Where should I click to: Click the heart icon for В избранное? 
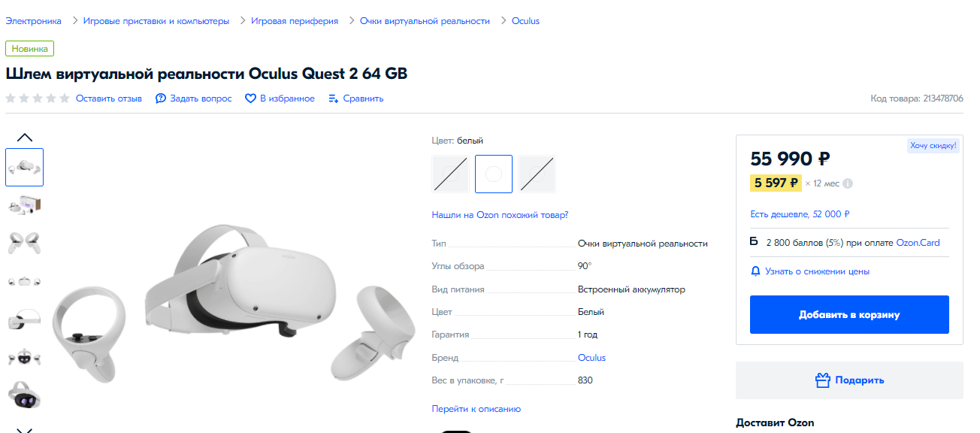click(x=251, y=98)
